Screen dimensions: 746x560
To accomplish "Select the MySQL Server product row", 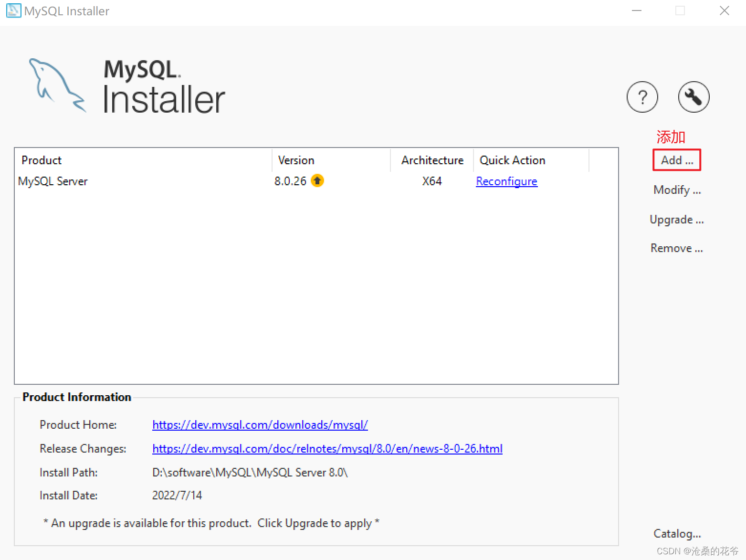I will click(x=316, y=181).
